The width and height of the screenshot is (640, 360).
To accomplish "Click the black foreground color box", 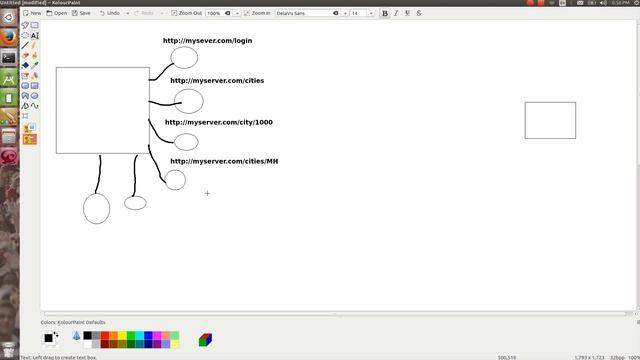I will (x=48, y=338).
